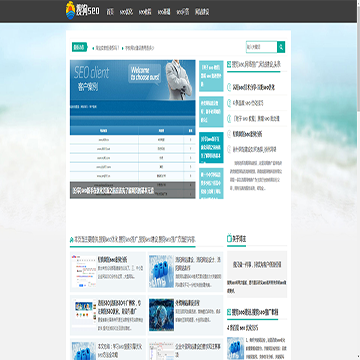Screen dimensions: 360x360
Task: Open the dark blue globe thumbnail
Action: (161, 315)
